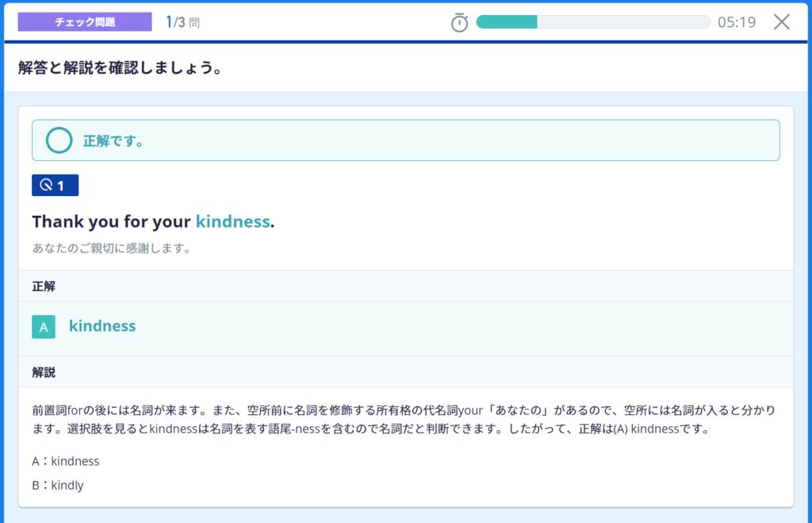This screenshot has width=812, height=523.
Task: Click the 05:19 remaining time display
Action: tap(736, 22)
